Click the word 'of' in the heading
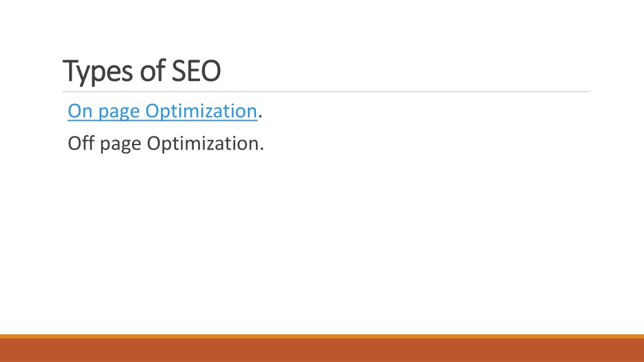This screenshot has width=644, height=362. (x=152, y=70)
